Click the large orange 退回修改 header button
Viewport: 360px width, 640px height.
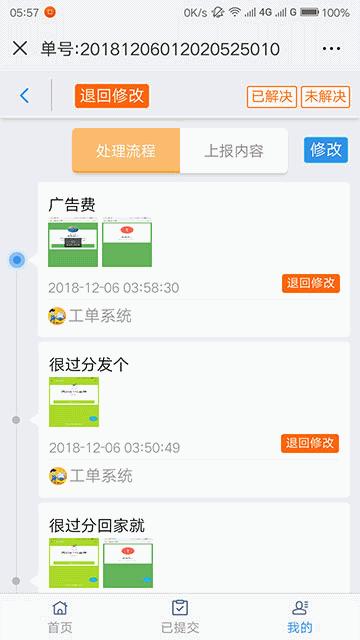coord(112,96)
